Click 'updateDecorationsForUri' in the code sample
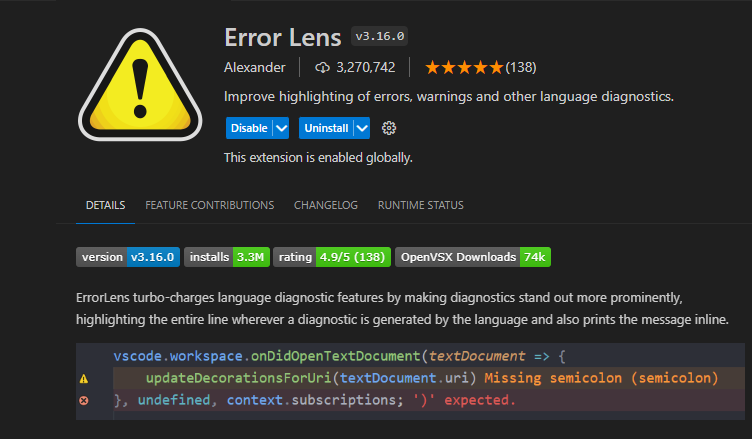 (238, 378)
